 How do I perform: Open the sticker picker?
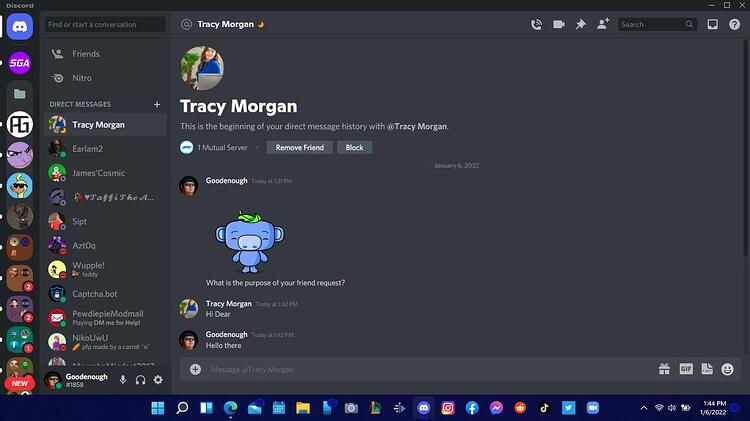(707, 369)
